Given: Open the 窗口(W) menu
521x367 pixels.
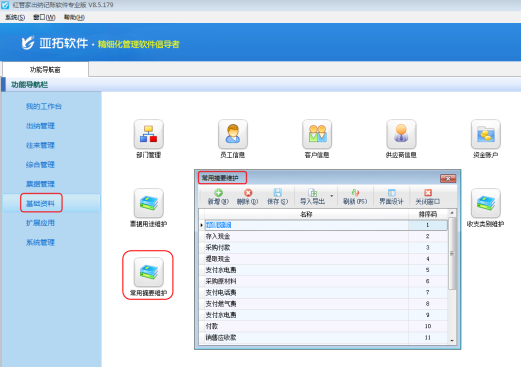Looking at the screenshot, I should (44, 17).
